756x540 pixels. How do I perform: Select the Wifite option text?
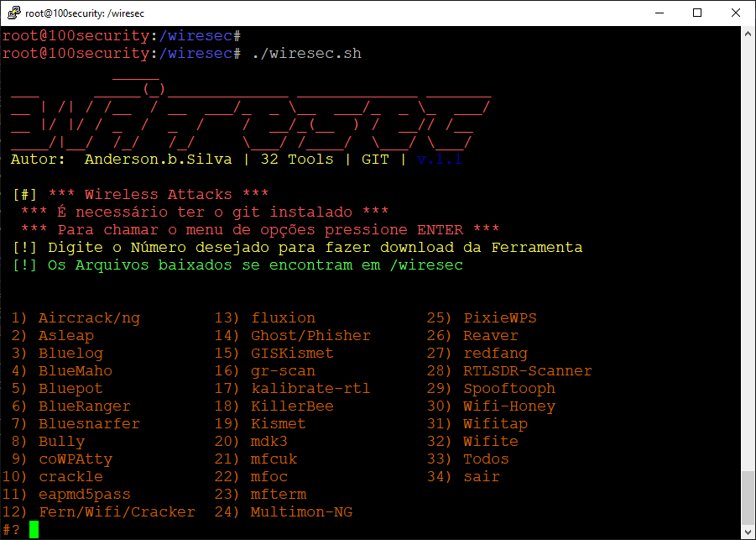pos(491,441)
